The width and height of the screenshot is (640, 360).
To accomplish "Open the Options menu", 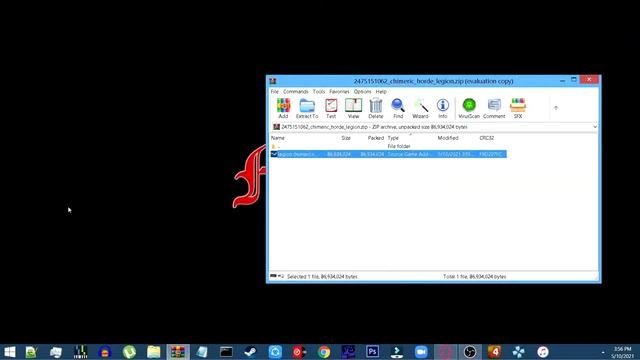I will pyautogui.click(x=362, y=91).
